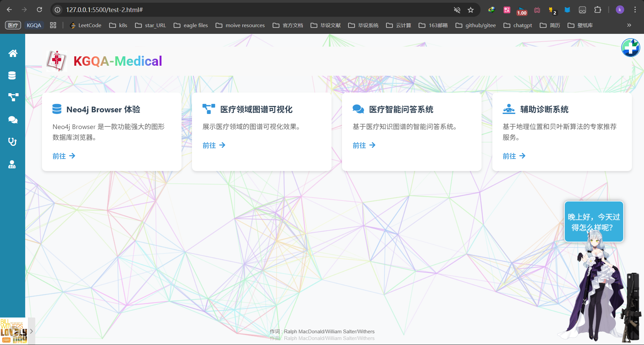This screenshot has height=345, width=644.
Task: Click the Bill Withers album cover thumbnail
Action: (x=13, y=331)
